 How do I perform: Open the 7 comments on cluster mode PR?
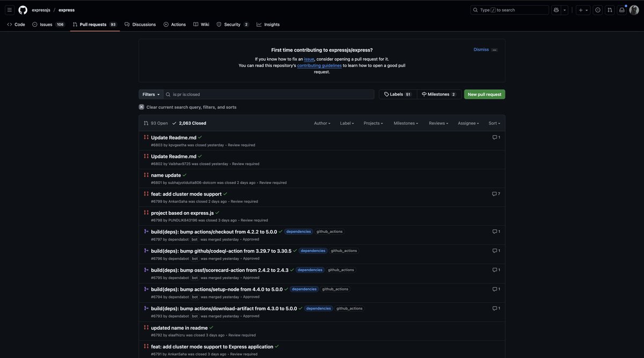[x=496, y=194]
